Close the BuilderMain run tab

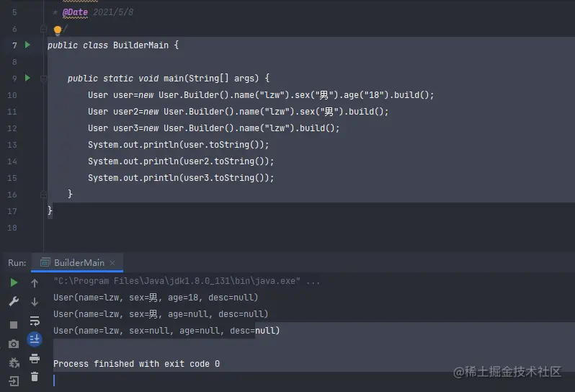pyautogui.click(x=112, y=262)
